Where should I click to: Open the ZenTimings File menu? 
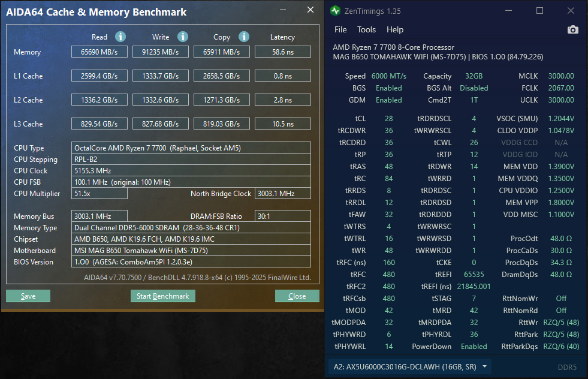pos(340,29)
